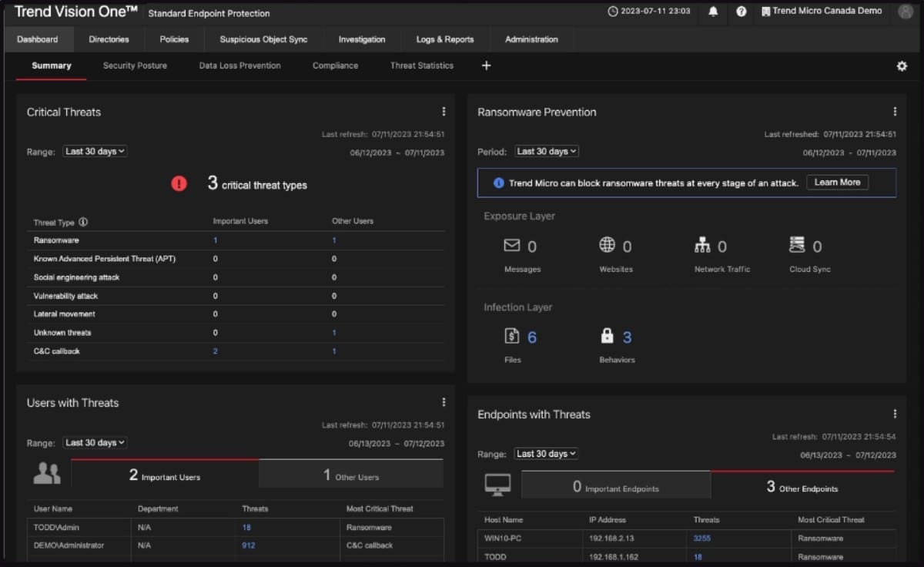Switch to Data Loss Prevention tab
Image resolution: width=924 pixels, height=567 pixels.
(x=239, y=66)
